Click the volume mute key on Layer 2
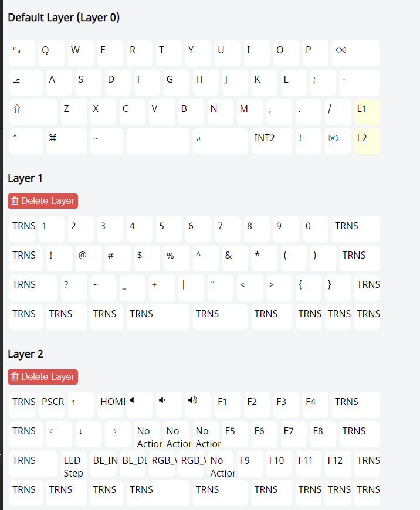The width and height of the screenshot is (420, 510). coord(140,405)
